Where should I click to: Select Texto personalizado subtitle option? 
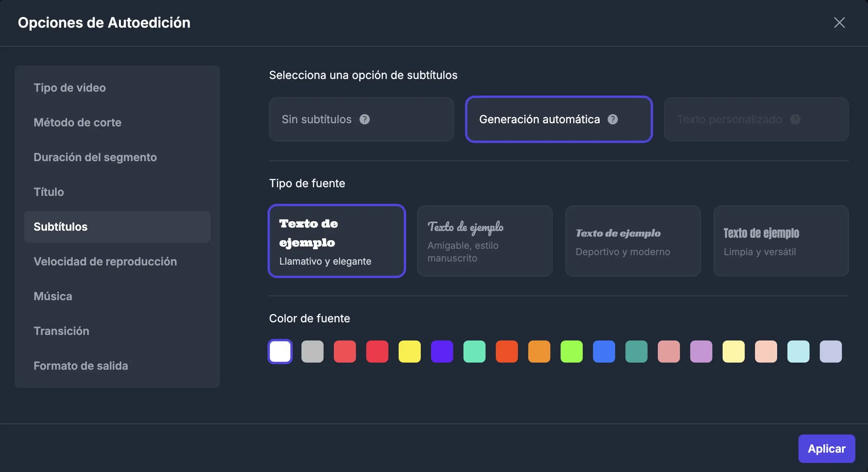[x=729, y=119]
